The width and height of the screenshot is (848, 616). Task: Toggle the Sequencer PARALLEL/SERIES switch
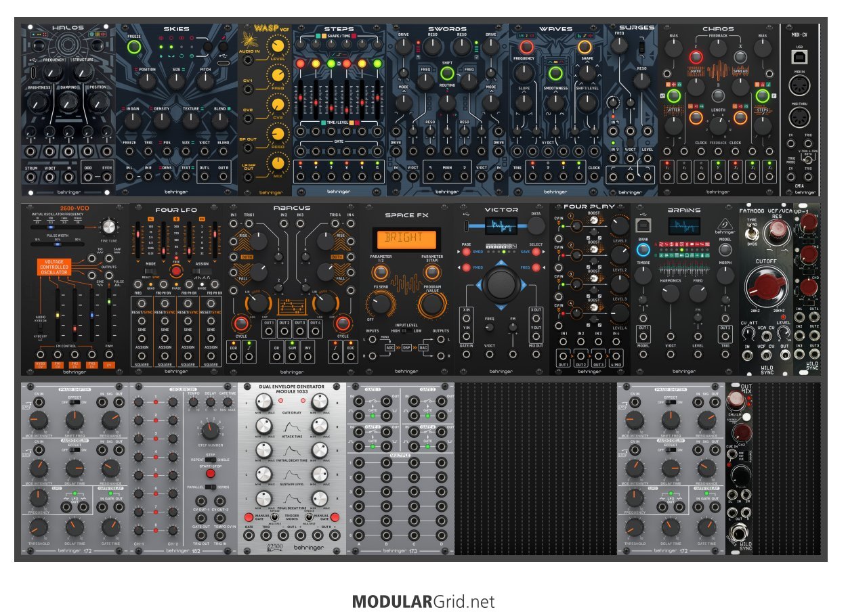(x=211, y=487)
